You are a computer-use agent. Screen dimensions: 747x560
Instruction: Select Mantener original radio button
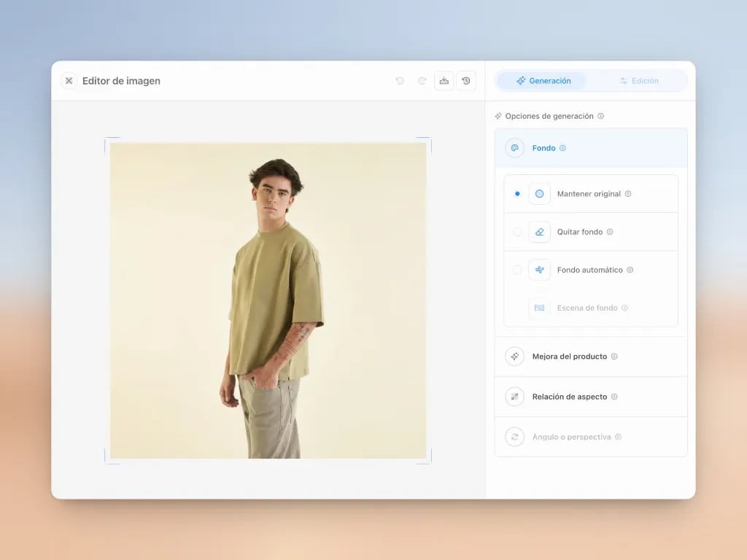point(517,194)
